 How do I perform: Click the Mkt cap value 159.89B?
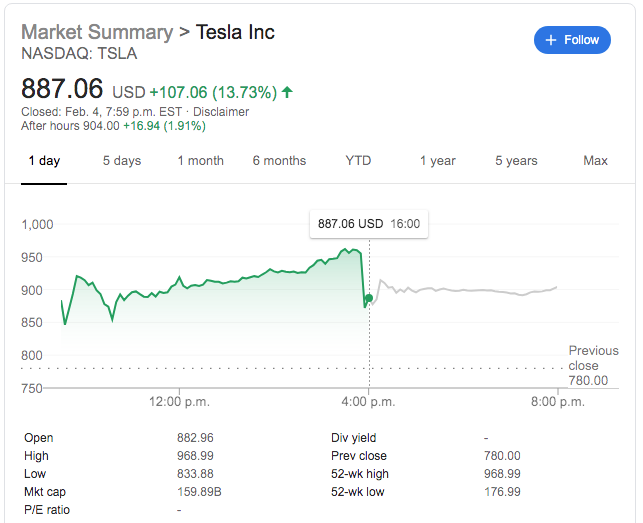coord(197,492)
